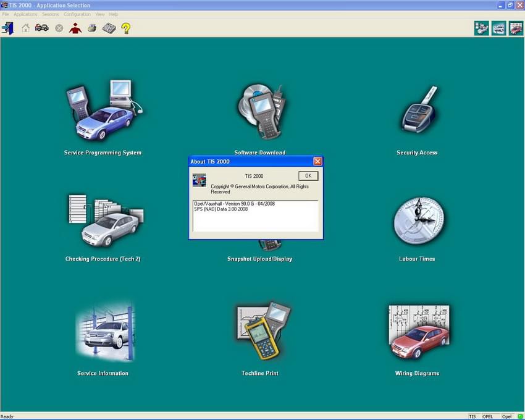Open Service Programming System application
This screenshot has height=420, width=525.
(103, 111)
